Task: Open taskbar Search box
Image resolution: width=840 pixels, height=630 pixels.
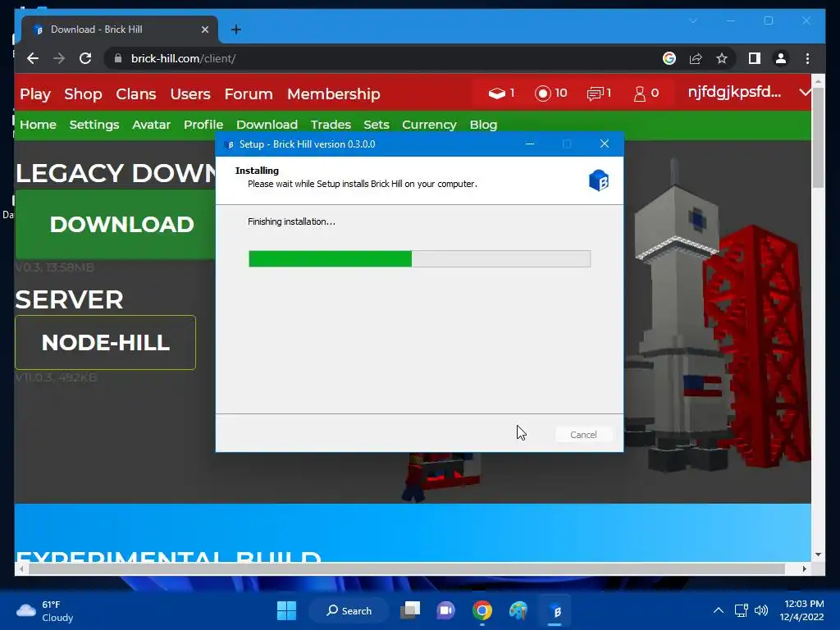Action: point(349,610)
